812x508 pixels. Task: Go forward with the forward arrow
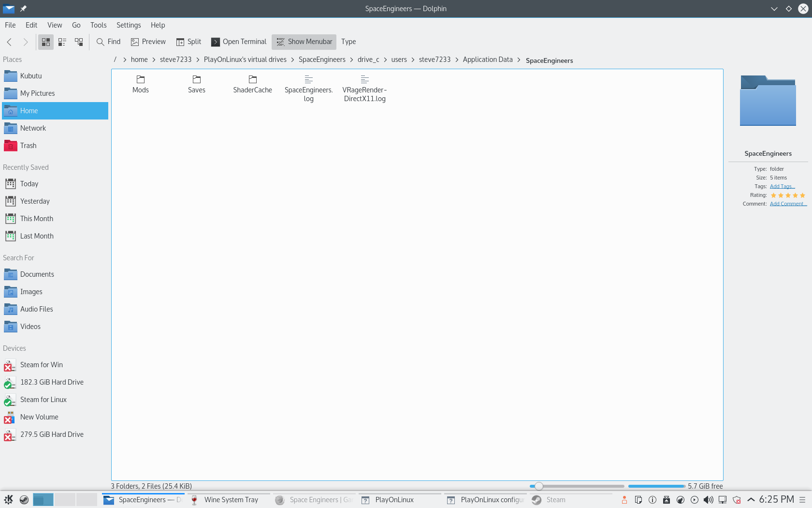click(x=26, y=42)
